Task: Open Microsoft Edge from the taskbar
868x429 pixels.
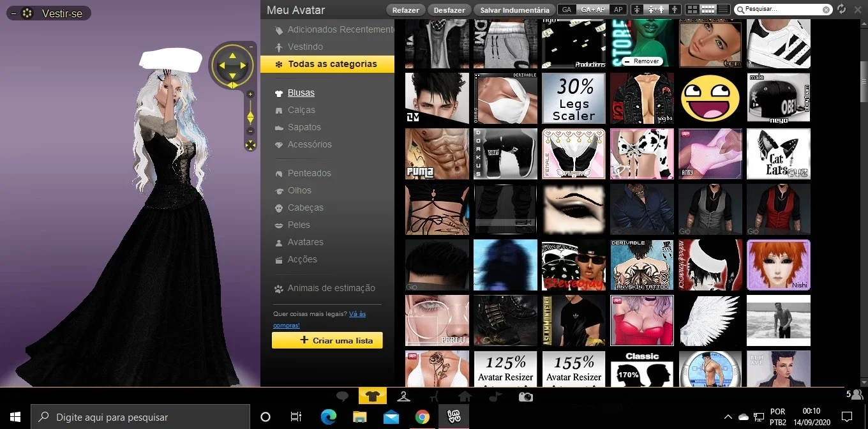Action: coord(329,417)
